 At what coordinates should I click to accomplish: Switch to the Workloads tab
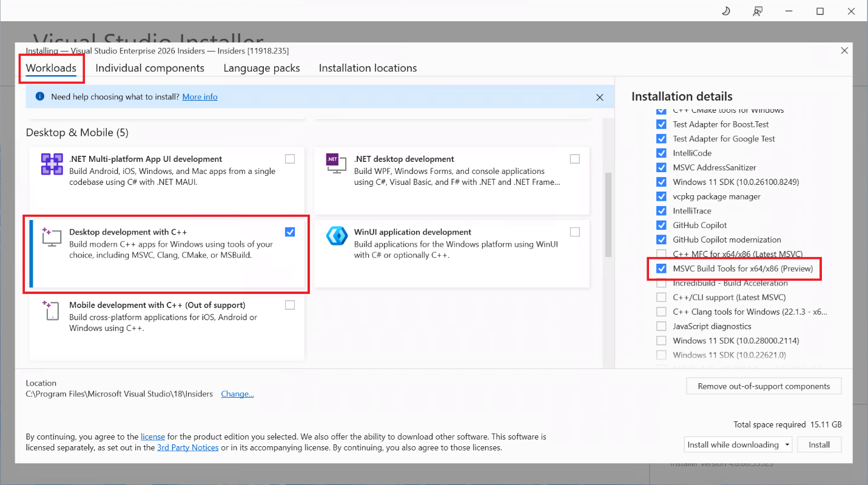pos(51,68)
